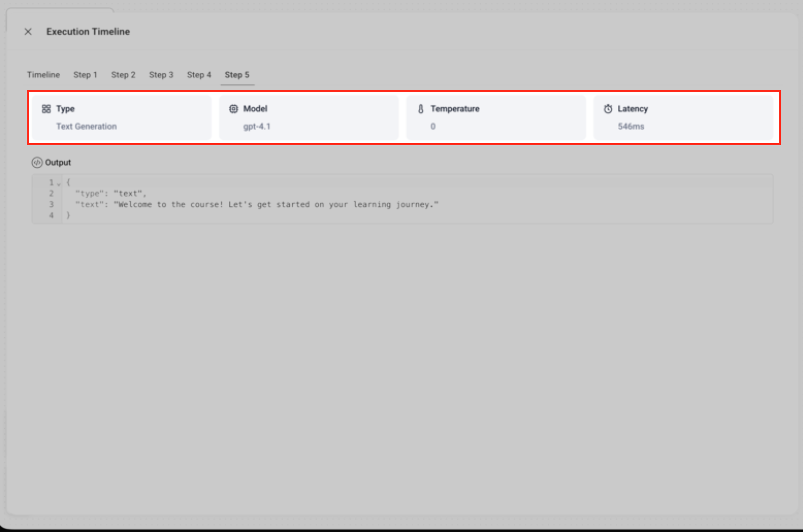This screenshot has width=803, height=532.
Task: Click line 3 in the output code editor
Action: (257, 204)
